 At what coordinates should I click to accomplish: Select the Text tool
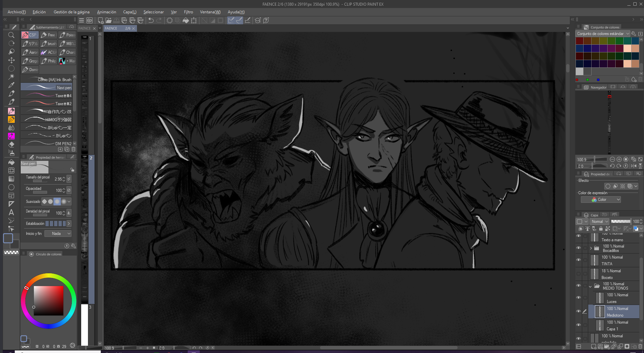(11, 212)
